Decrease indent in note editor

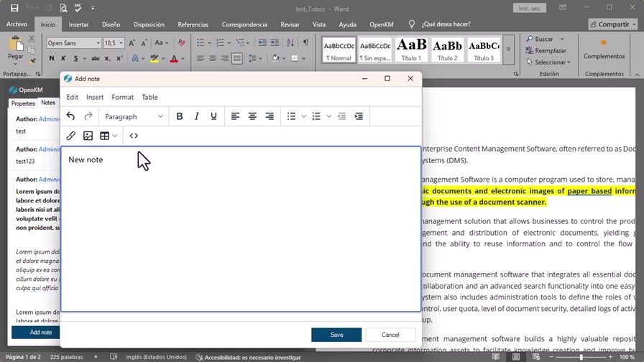(x=341, y=116)
